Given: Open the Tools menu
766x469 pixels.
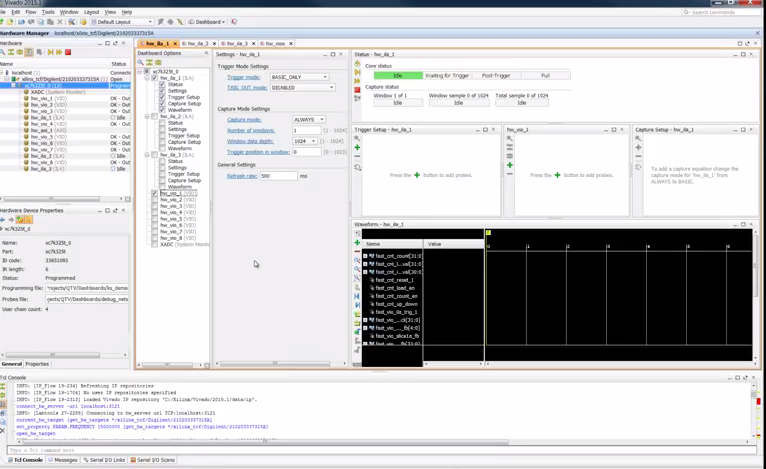Looking at the screenshot, I should (48, 12).
